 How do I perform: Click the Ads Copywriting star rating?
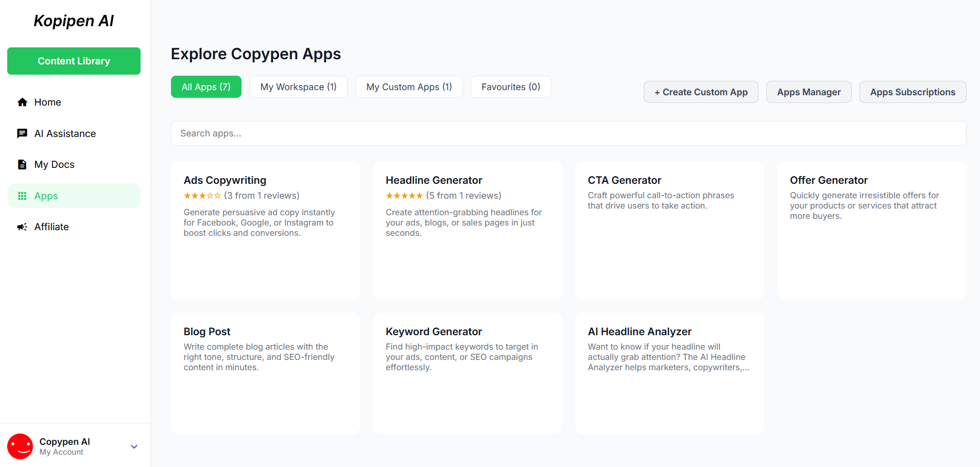point(202,196)
